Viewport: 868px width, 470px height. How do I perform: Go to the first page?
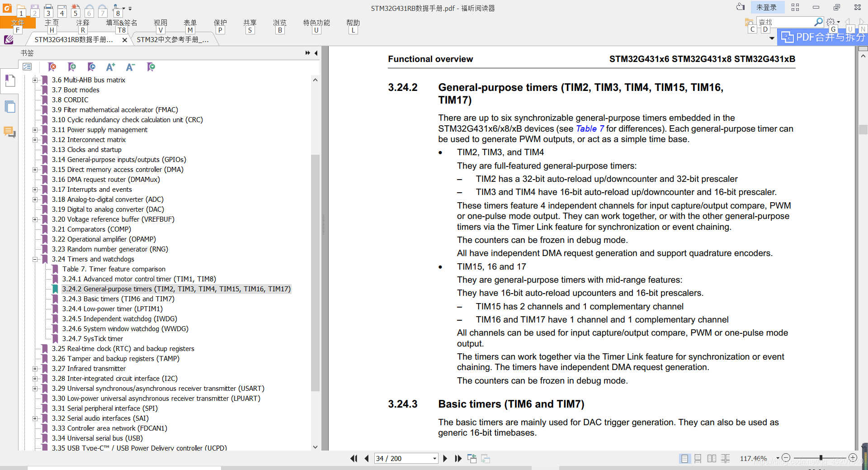pos(354,458)
